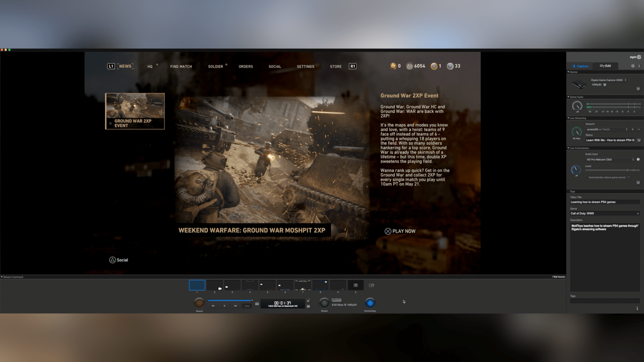644x362 pixels.
Task: Select scene thumbnail 0
Action: click(356, 285)
